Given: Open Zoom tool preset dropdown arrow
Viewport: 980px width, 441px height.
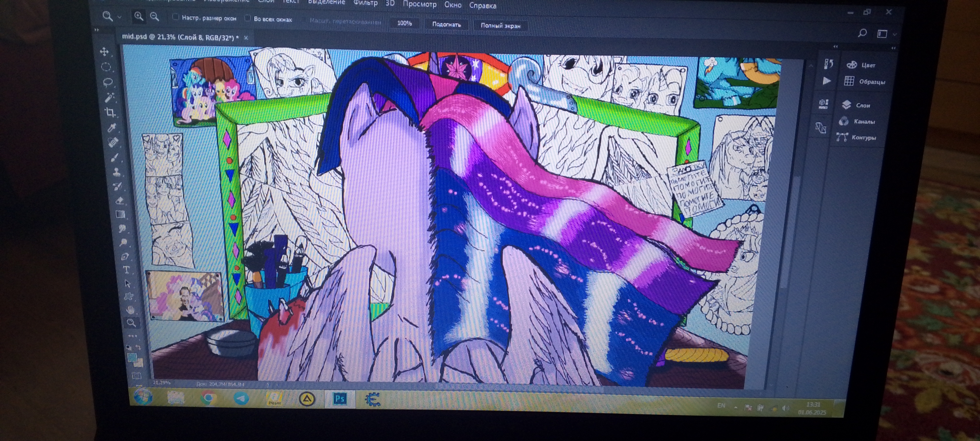Looking at the screenshot, I should click(119, 17).
